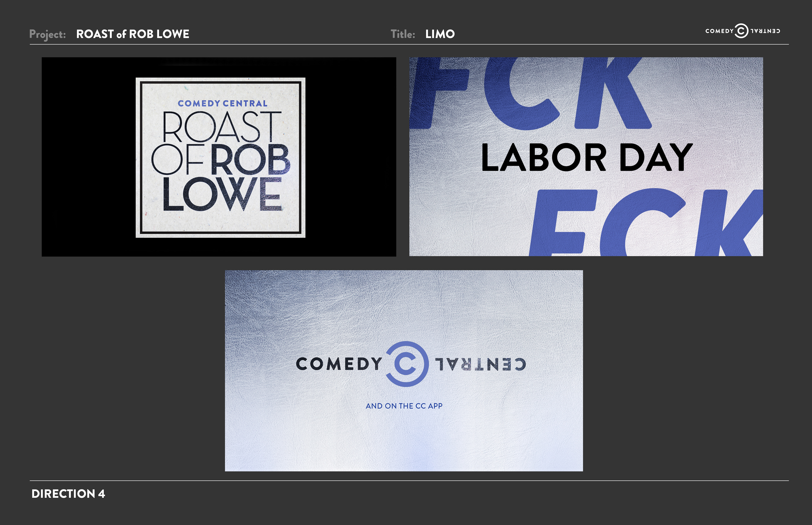Click the Title: label

(403, 34)
